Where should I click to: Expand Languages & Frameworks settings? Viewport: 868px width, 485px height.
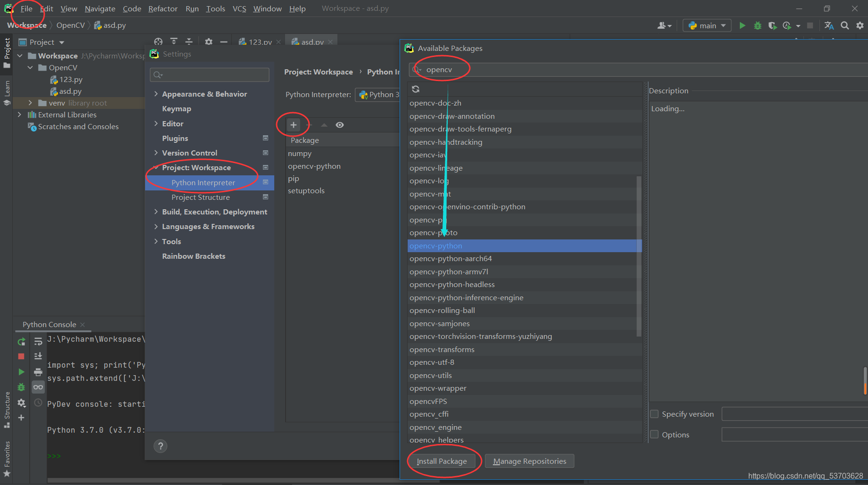156,227
